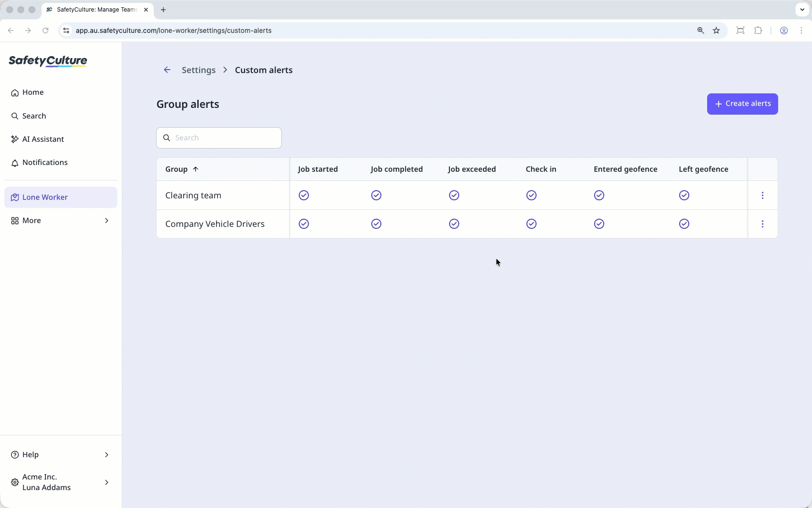812x508 pixels.
Task: Click the address bar URL
Action: (174, 30)
